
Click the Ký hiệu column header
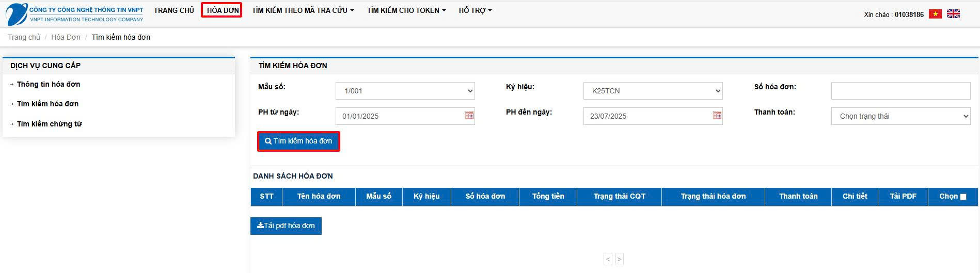coord(426,197)
